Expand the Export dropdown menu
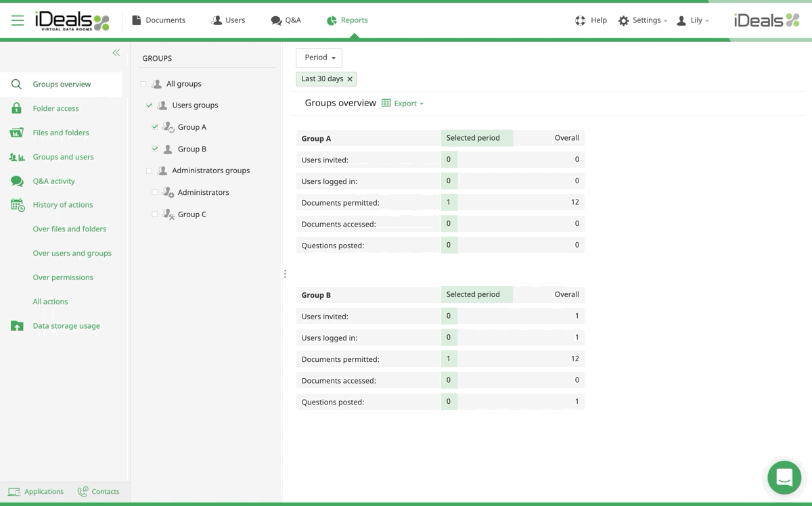The height and width of the screenshot is (506, 812). pos(403,103)
